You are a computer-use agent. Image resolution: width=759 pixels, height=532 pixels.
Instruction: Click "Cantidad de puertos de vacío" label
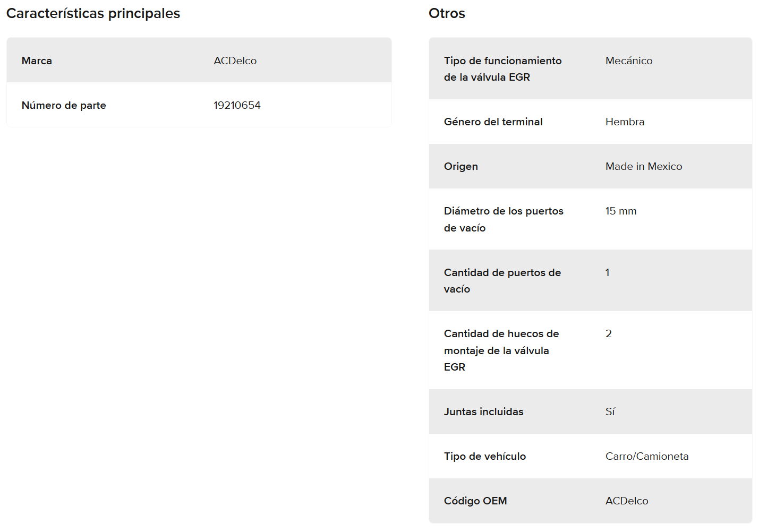click(x=502, y=280)
